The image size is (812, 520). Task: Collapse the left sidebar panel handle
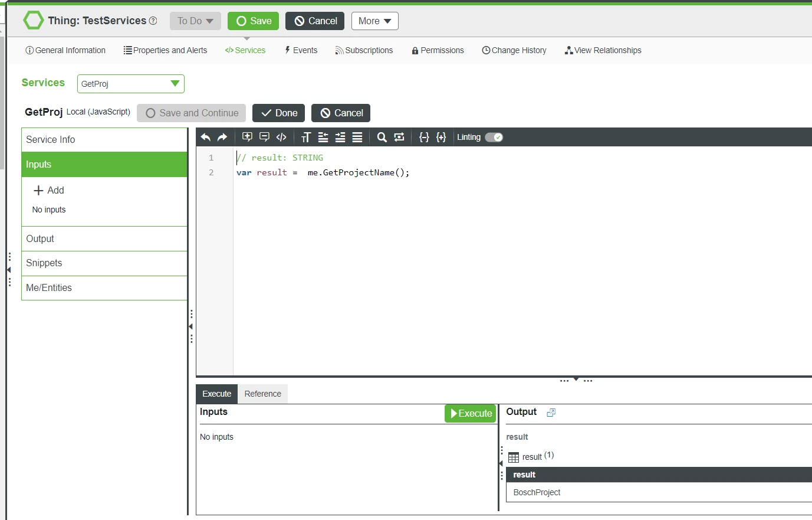[9, 270]
